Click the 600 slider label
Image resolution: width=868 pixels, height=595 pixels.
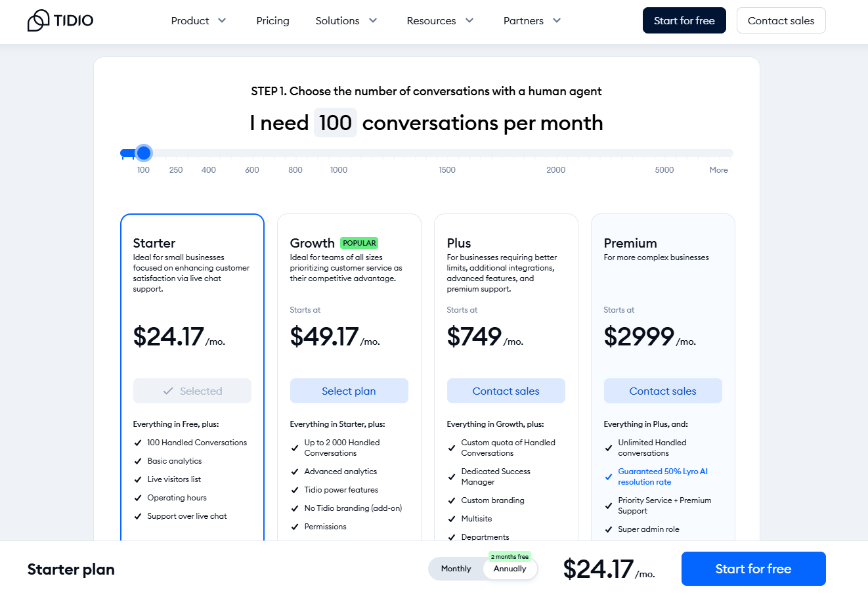click(252, 169)
